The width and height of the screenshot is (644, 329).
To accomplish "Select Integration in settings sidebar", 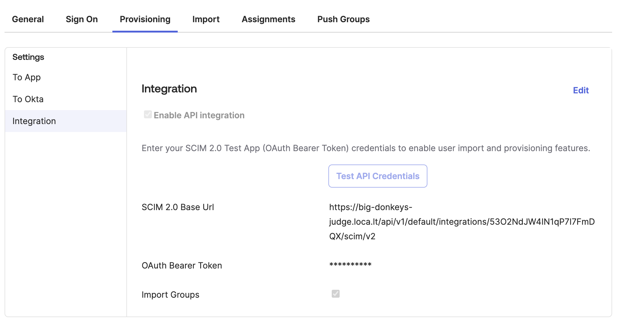I will 34,121.
